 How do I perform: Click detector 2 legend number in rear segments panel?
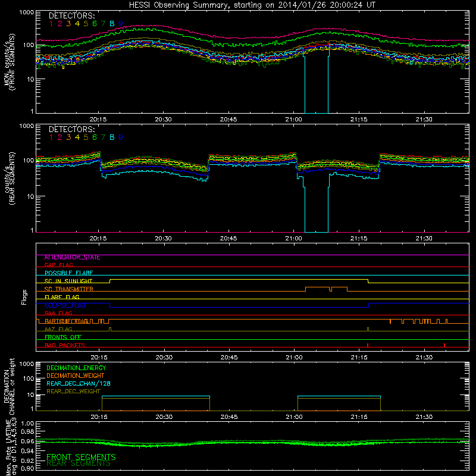click(60, 137)
